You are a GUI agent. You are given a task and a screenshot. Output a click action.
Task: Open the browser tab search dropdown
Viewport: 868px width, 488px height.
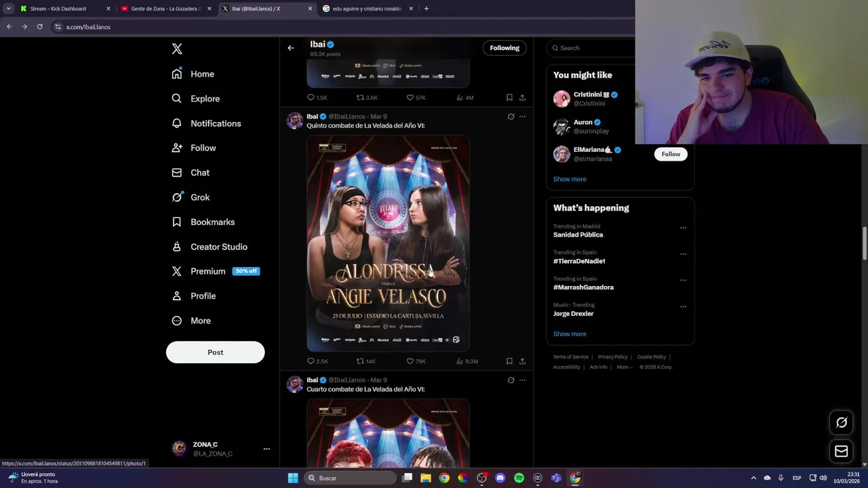pos(8,9)
